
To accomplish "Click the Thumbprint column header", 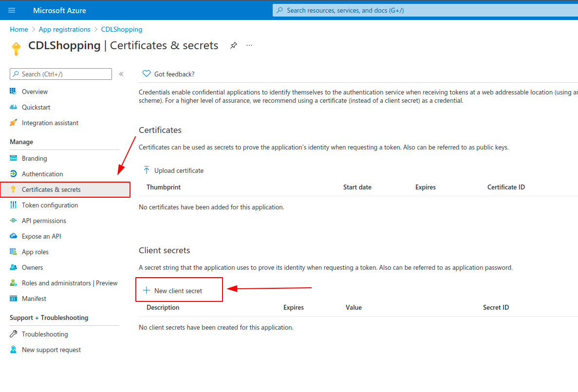I will (164, 187).
